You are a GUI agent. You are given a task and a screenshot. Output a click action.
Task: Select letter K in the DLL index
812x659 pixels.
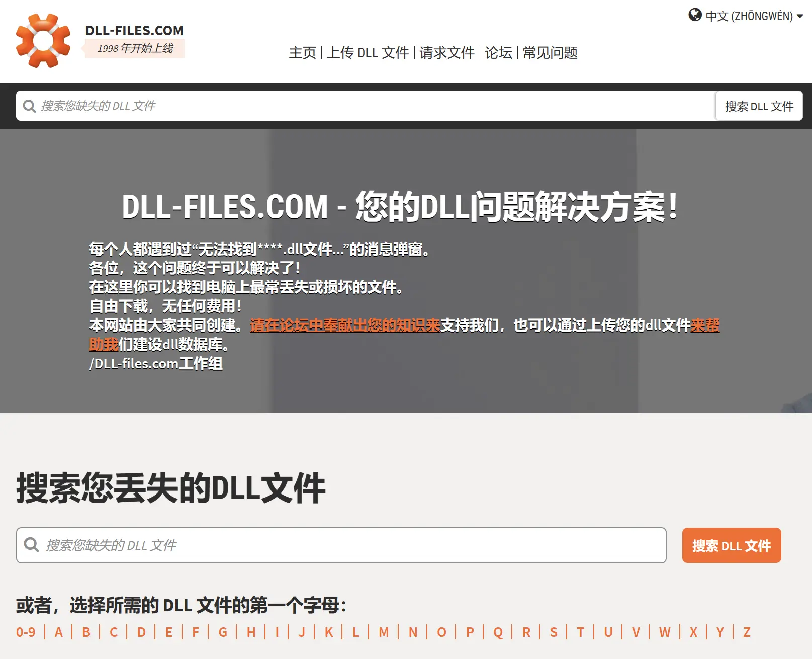(x=329, y=632)
